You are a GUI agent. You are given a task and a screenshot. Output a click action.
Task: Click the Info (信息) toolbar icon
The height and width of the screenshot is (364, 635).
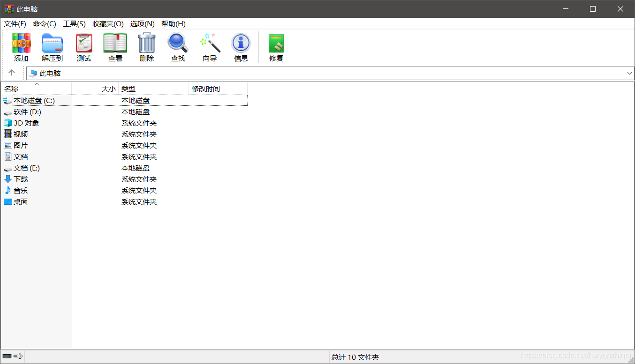tap(241, 43)
